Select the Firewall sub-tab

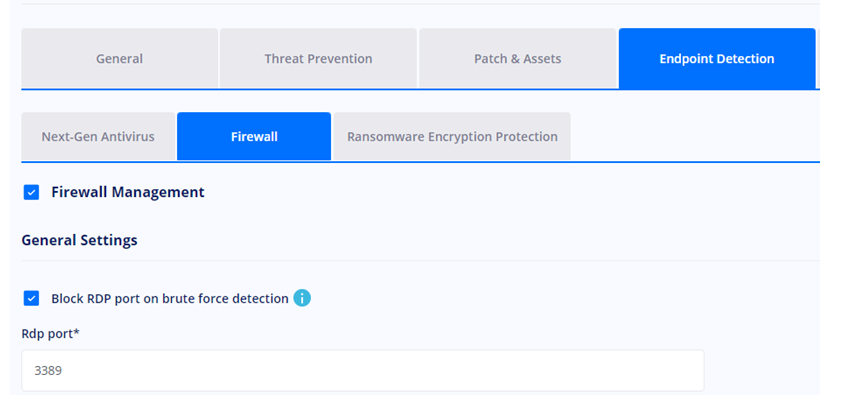[x=254, y=136]
